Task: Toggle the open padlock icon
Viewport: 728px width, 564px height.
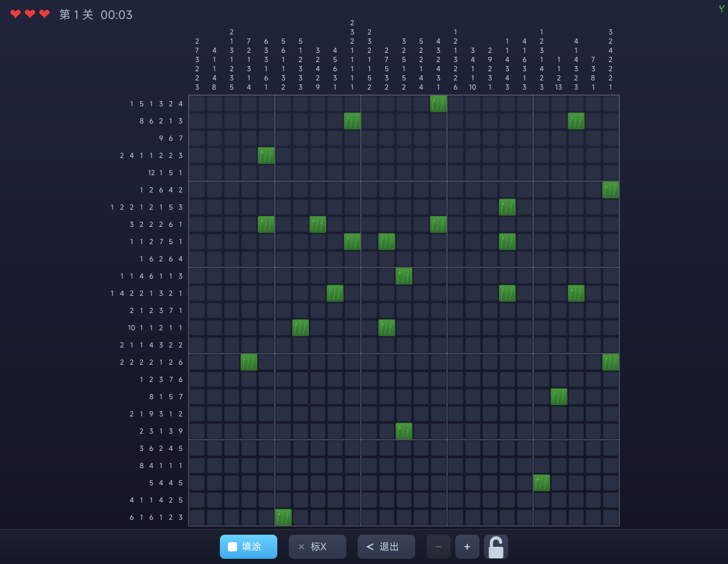Action: click(x=496, y=547)
